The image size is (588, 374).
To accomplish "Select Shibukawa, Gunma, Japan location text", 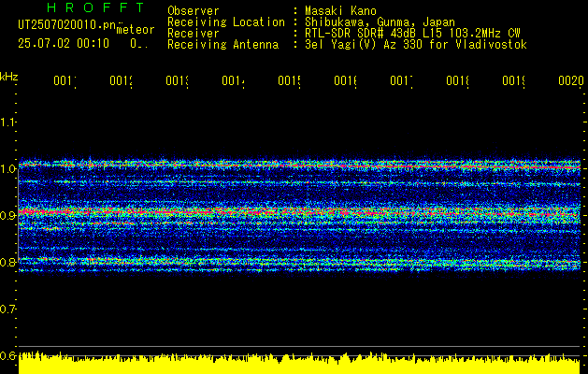I will click(x=380, y=22).
